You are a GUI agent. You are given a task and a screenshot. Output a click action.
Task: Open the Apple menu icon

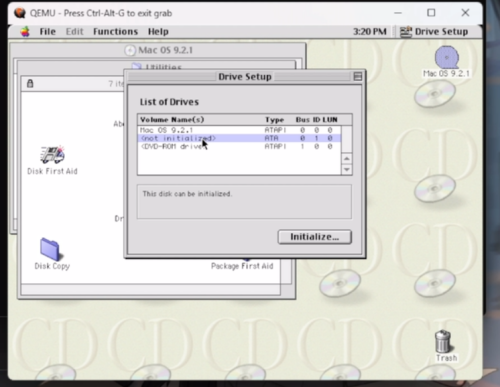25,32
